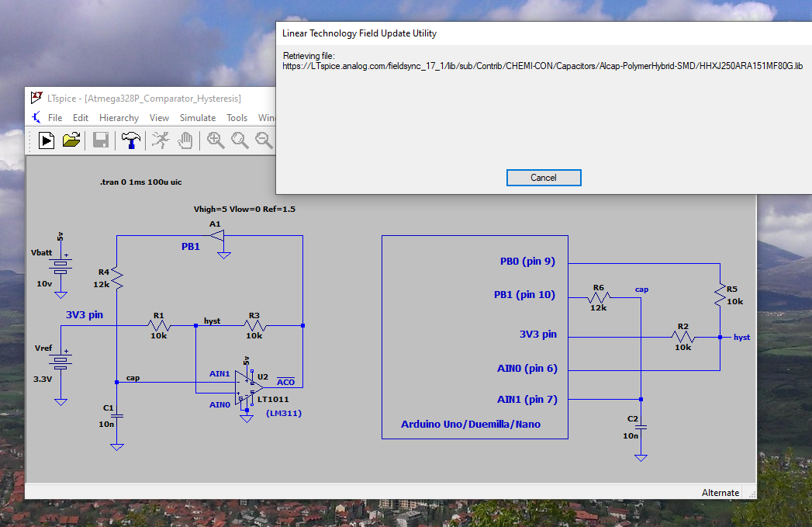Image resolution: width=812 pixels, height=527 pixels.
Task: Click the Vhigh=5 Vlow=0 Ref=1.5 text
Action: click(x=244, y=210)
